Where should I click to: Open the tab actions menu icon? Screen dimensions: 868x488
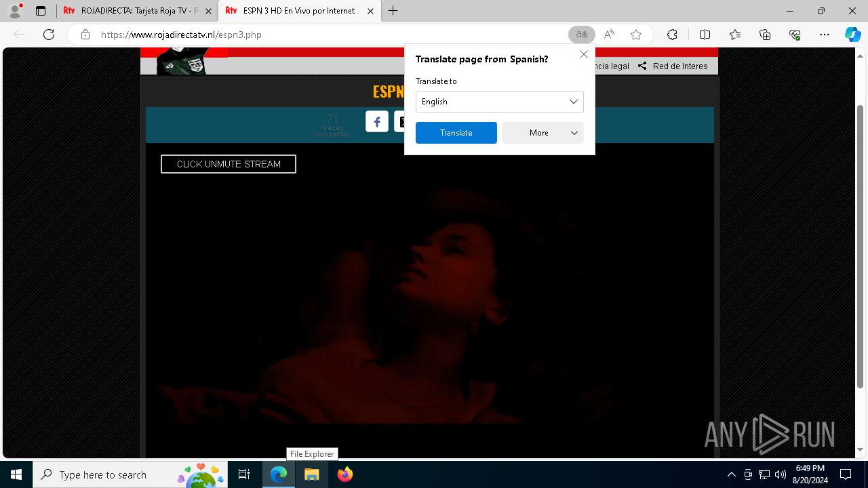(x=41, y=11)
